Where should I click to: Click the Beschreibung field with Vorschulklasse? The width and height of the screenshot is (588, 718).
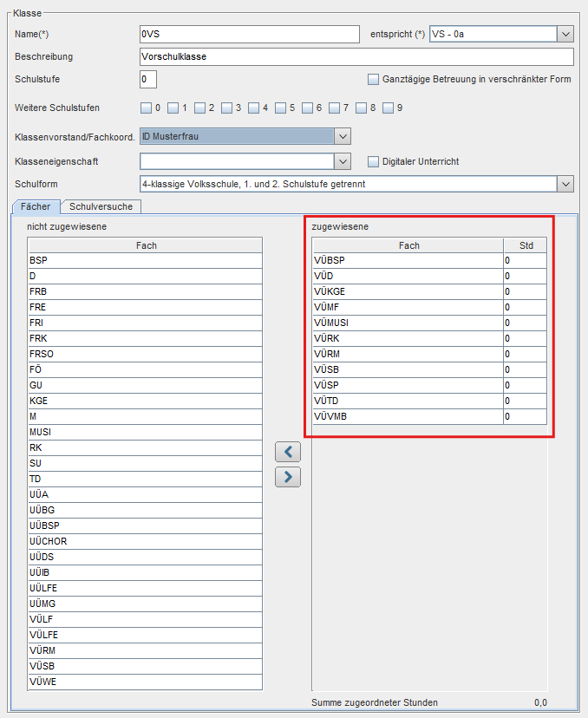pyautogui.click(x=356, y=56)
